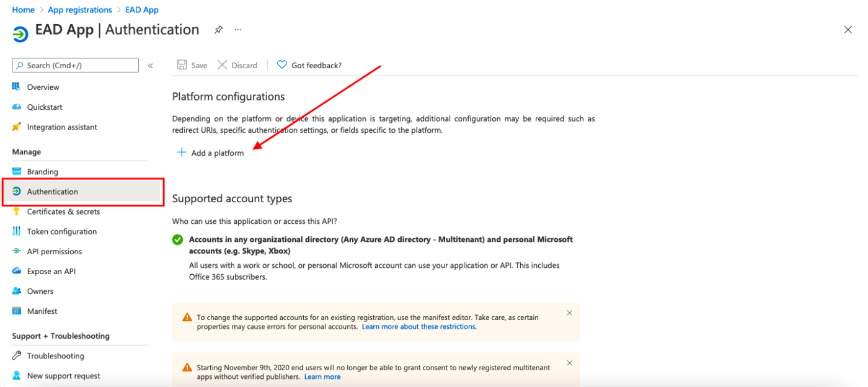Click the plus icon to add platform
The width and height of the screenshot is (868, 387).
182,153
